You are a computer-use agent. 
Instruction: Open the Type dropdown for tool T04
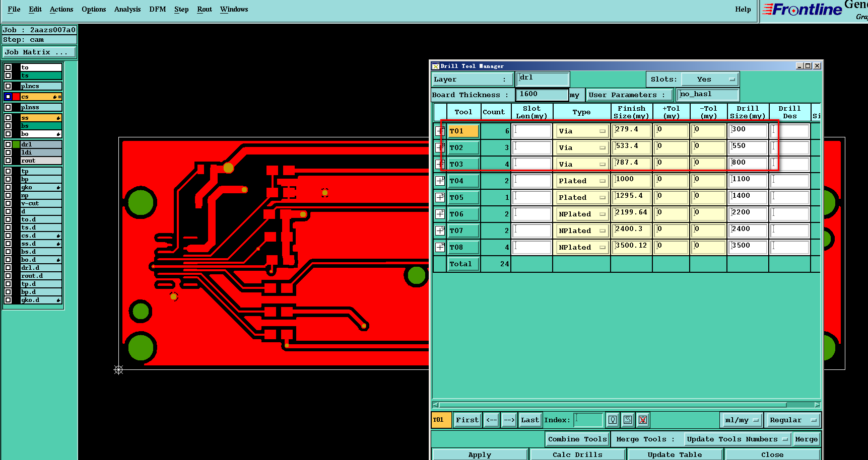582,181
